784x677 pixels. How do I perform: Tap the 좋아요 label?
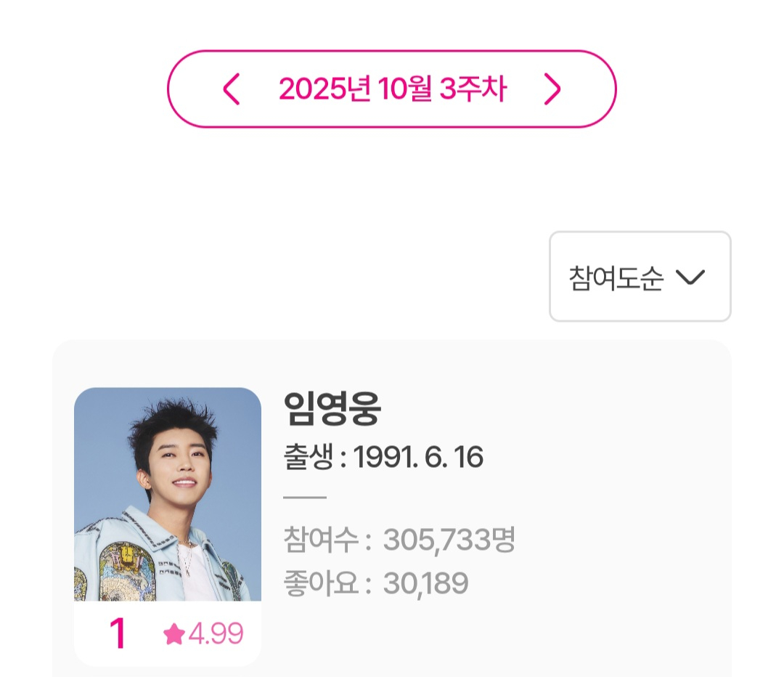(x=321, y=583)
